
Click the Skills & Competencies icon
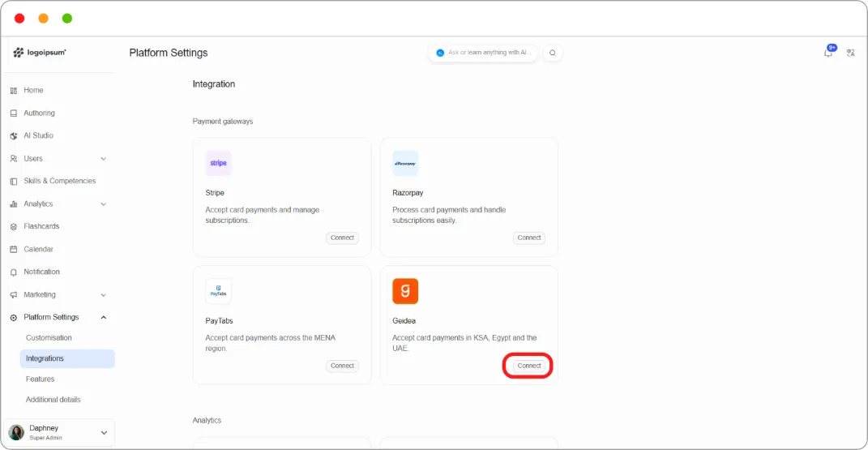(x=14, y=181)
